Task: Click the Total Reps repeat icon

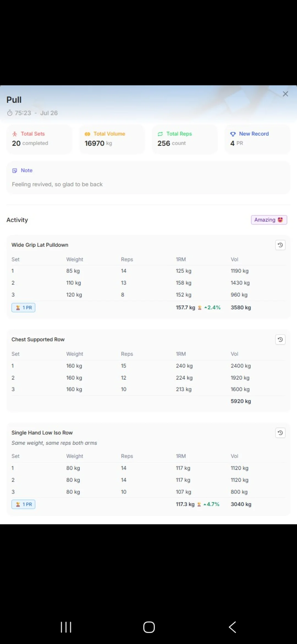Action: tap(160, 134)
